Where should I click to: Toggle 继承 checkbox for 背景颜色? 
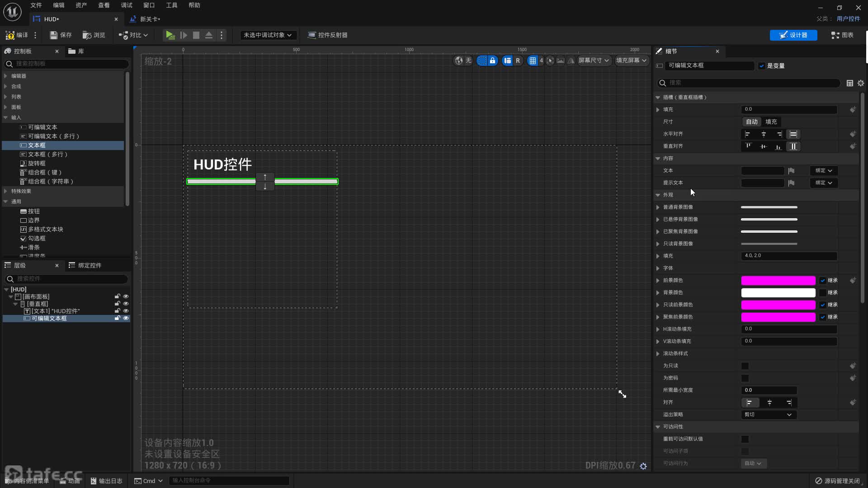[x=823, y=293]
